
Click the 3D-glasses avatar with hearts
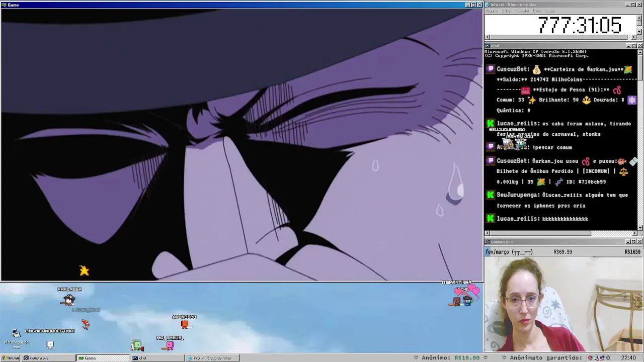click(x=468, y=301)
